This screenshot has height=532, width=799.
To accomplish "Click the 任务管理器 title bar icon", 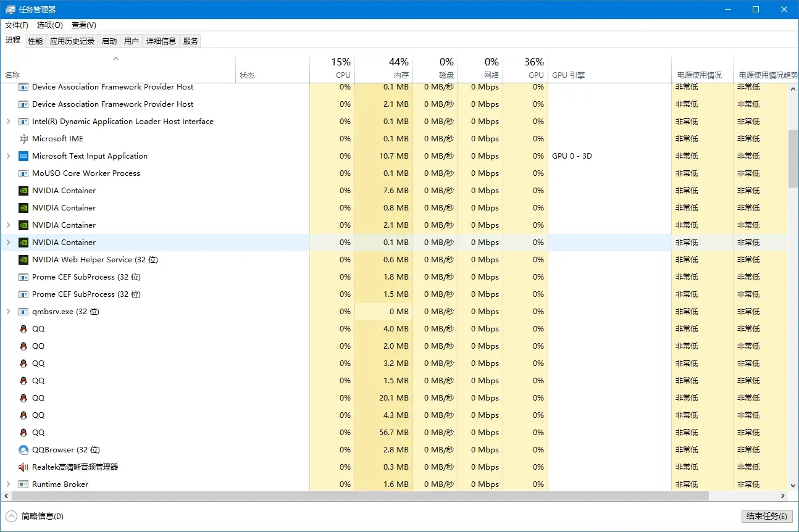I will coord(10,9).
